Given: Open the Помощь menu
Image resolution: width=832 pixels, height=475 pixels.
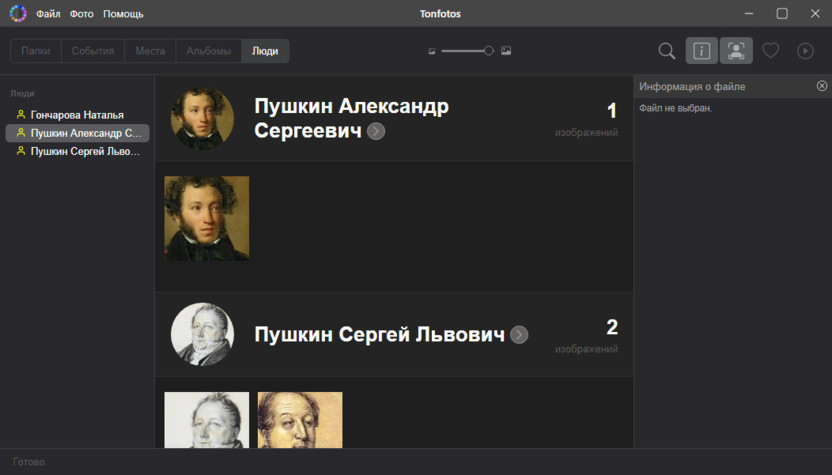Looking at the screenshot, I should coord(123,14).
